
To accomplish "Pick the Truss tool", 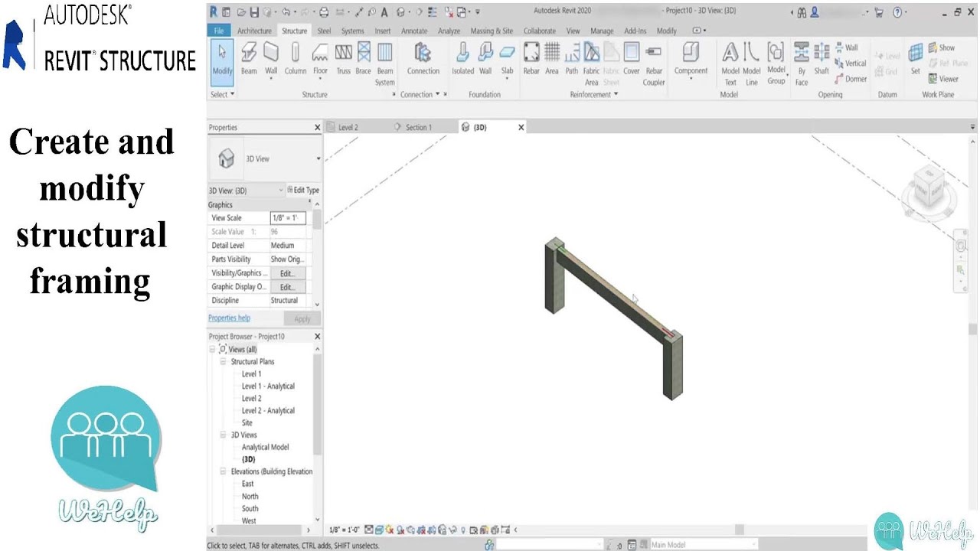I will (343, 59).
